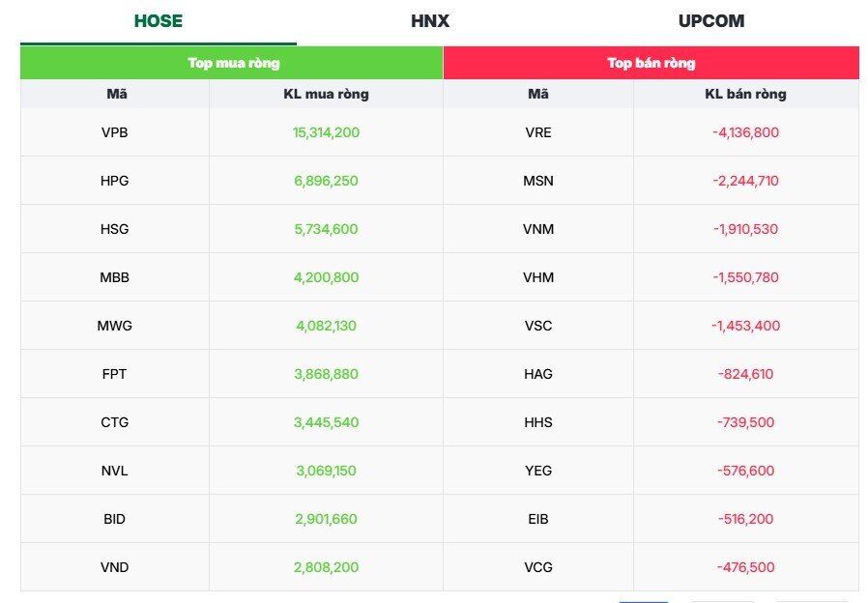The height and width of the screenshot is (603, 868).
Task: Click net sell volume -1,453,400
Action: [x=745, y=326]
